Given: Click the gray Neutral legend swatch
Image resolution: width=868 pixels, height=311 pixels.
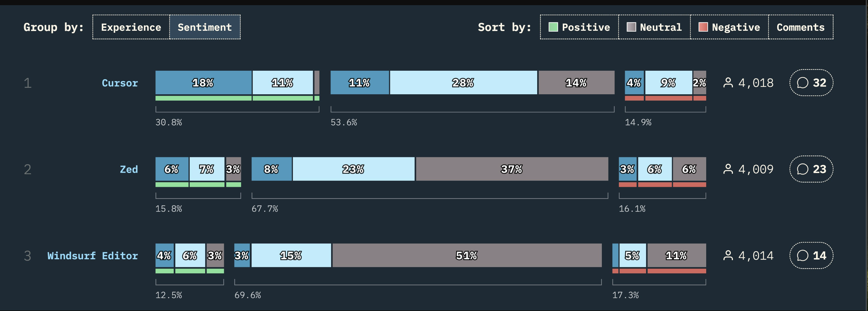Looking at the screenshot, I should [x=631, y=27].
